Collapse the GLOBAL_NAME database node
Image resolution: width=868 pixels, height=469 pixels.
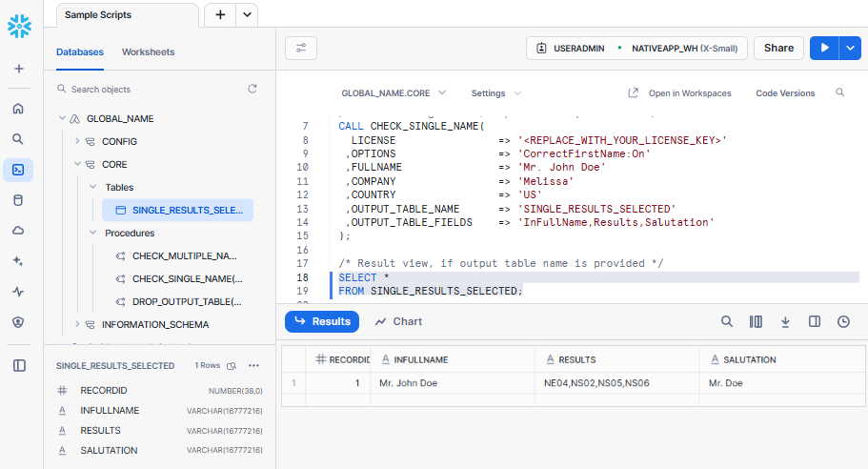62,118
